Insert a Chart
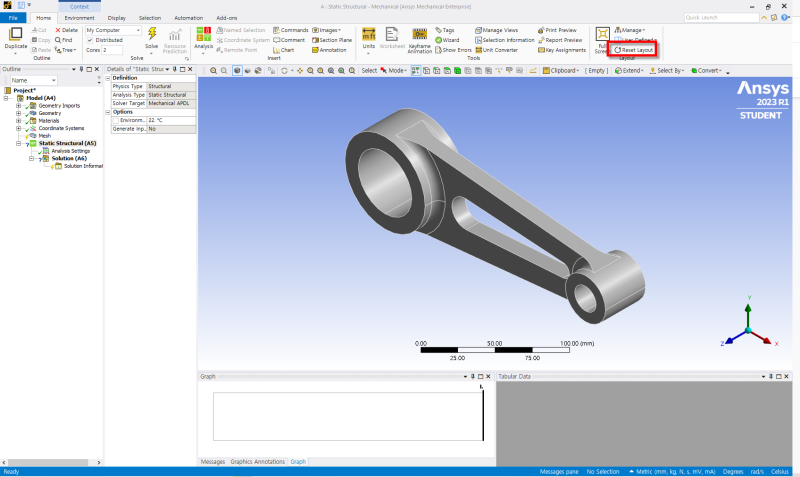This screenshot has width=800, height=477. [284, 50]
